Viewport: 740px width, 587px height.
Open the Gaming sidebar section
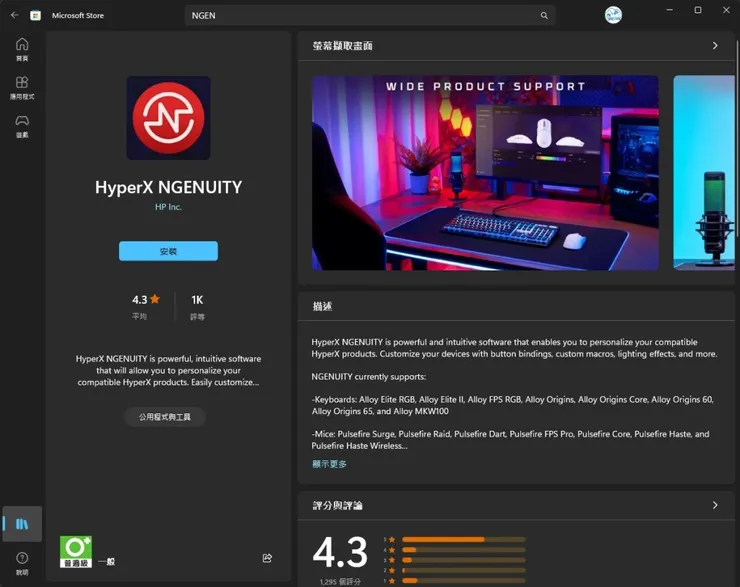click(22, 126)
